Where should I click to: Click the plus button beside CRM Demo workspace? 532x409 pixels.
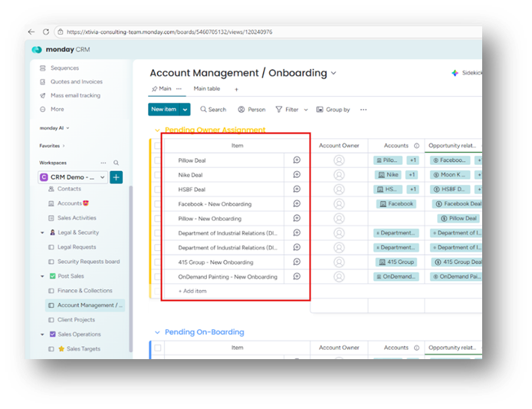coord(116,177)
